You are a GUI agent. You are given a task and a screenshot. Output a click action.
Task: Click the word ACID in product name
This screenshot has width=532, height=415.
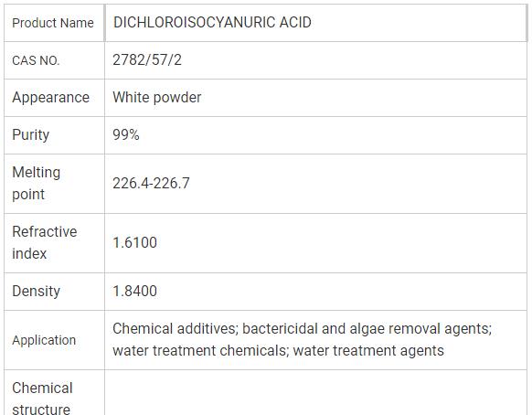pos(295,23)
